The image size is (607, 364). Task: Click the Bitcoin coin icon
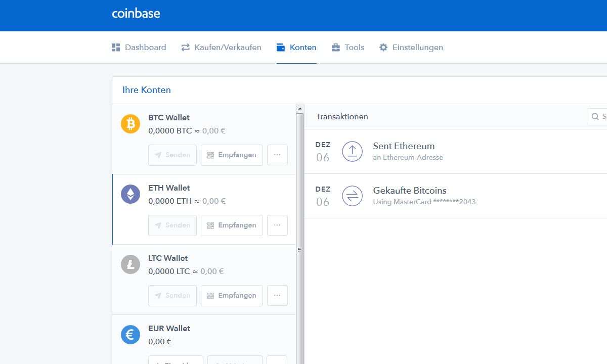pos(131,124)
